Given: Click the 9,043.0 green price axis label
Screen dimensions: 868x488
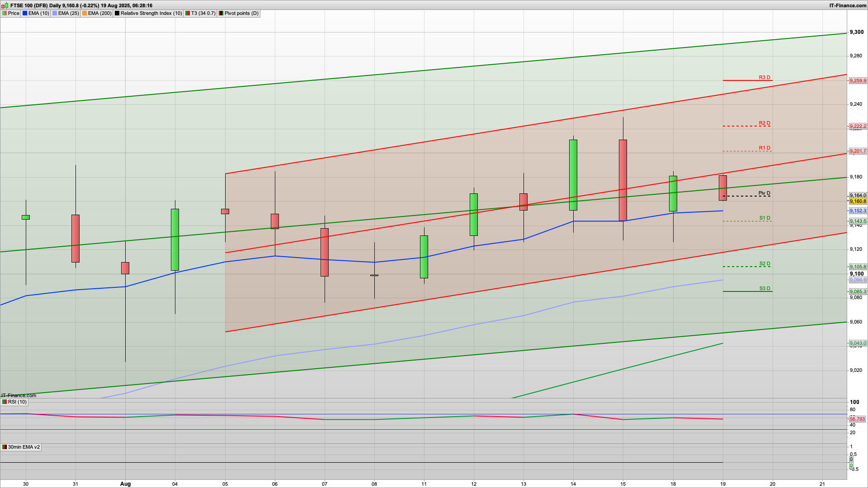Looking at the screenshot, I should [x=858, y=343].
